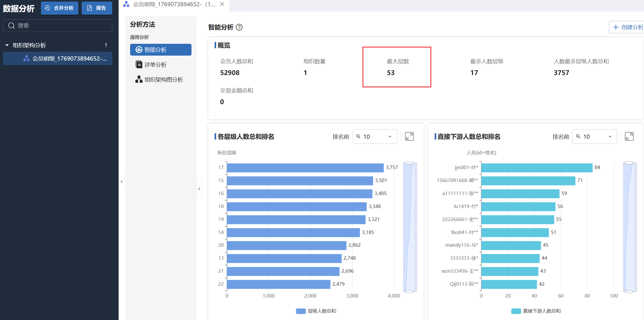Collapse the 分析方法 panel with arrow
Image resolution: width=644 pixels, height=320 pixels.
click(199, 189)
